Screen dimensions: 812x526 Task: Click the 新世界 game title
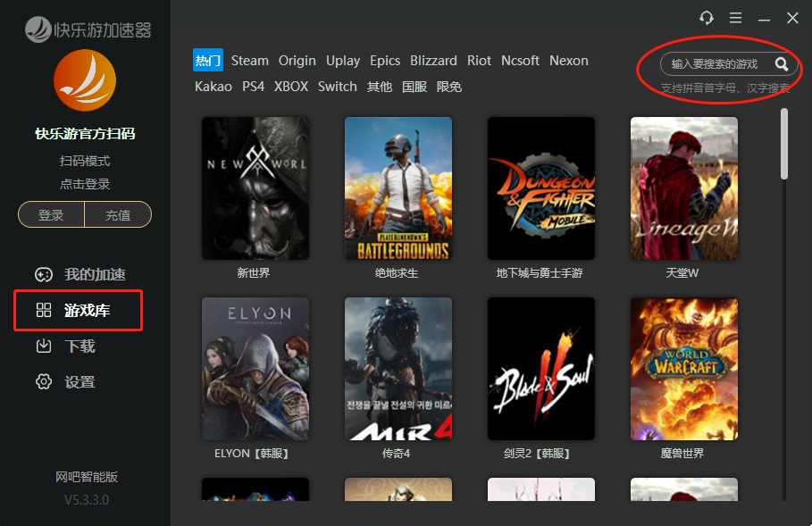(x=253, y=273)
